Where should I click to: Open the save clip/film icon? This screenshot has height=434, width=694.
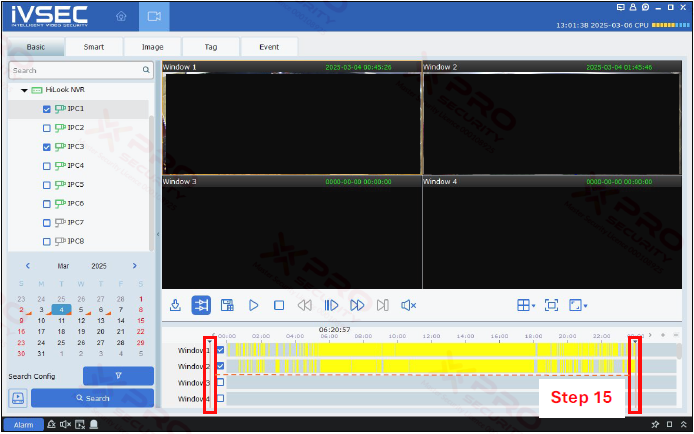pyautogui.click(x=227, y=305)
